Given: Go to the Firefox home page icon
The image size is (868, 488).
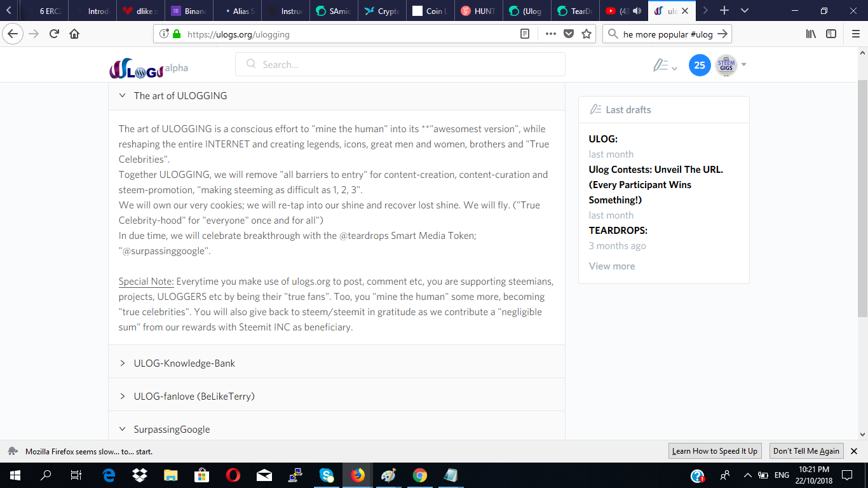Looking at the screenshot, I should tap(74, 34).
